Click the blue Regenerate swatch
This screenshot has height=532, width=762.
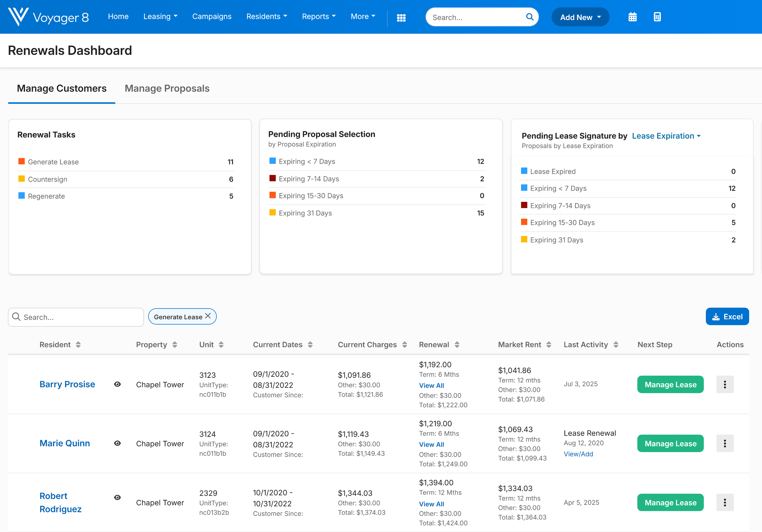[x=22, y=195]
